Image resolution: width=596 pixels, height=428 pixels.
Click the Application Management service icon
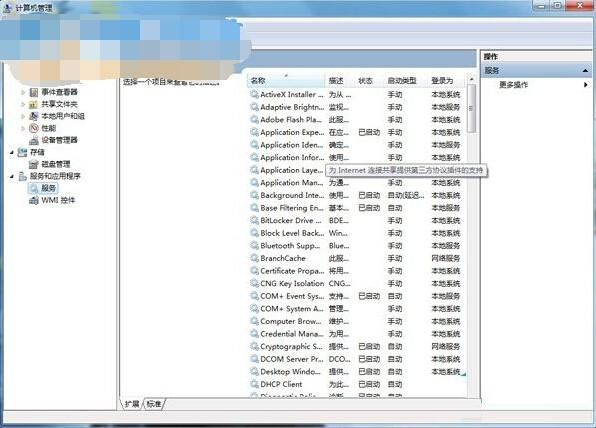(254, 182)
